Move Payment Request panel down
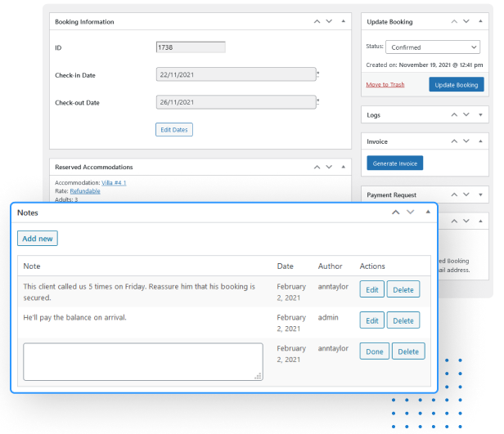 click(x=466, y=195)
